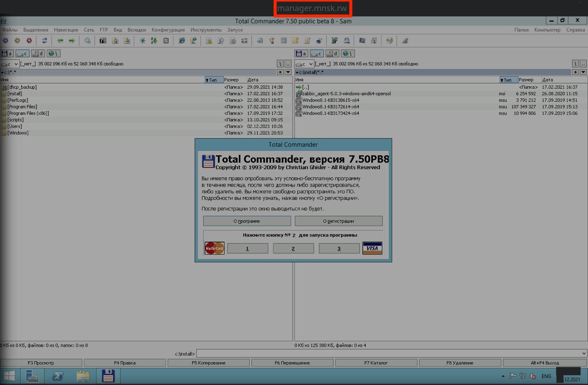Click the ENG language indicator in tray
Image resolution: width=588 pixels, height=385 pixels.
tap(546, 376)
